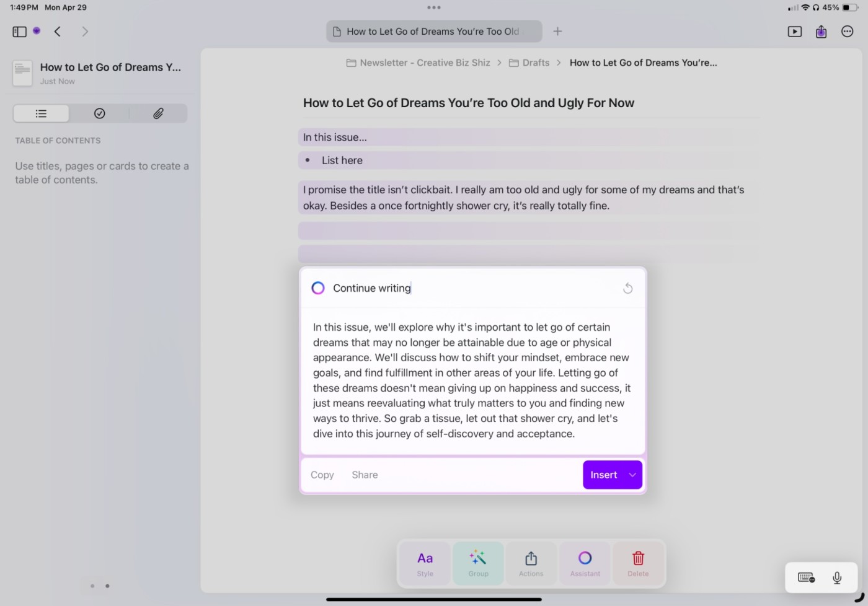Share the generated text
The width and height of the screenshot is (868, 606).
(x=365, y=475)
